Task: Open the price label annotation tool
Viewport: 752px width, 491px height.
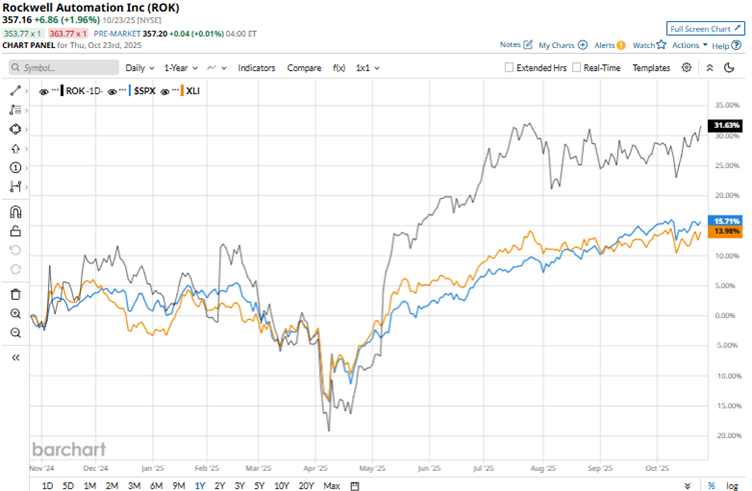Action: [x=15, y=167]
